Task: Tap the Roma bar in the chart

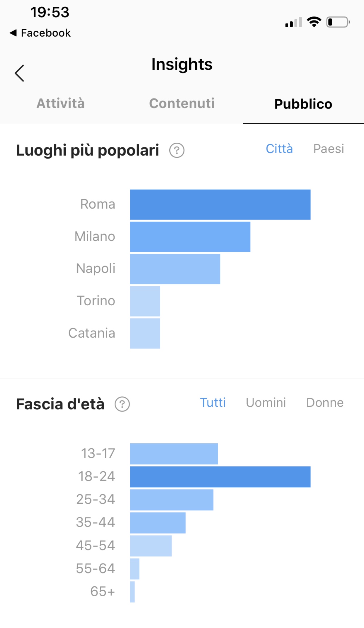Action: point(220,205)
